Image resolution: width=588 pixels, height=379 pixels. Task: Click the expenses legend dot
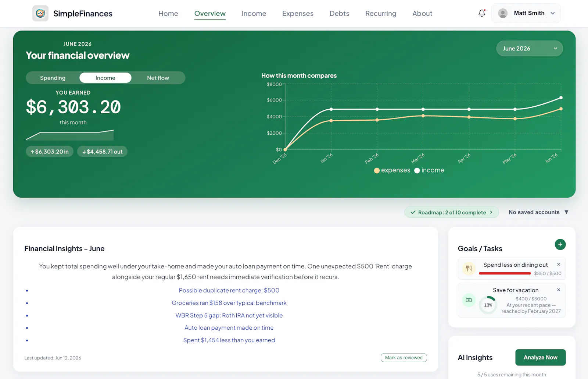(x=377, y=170)
